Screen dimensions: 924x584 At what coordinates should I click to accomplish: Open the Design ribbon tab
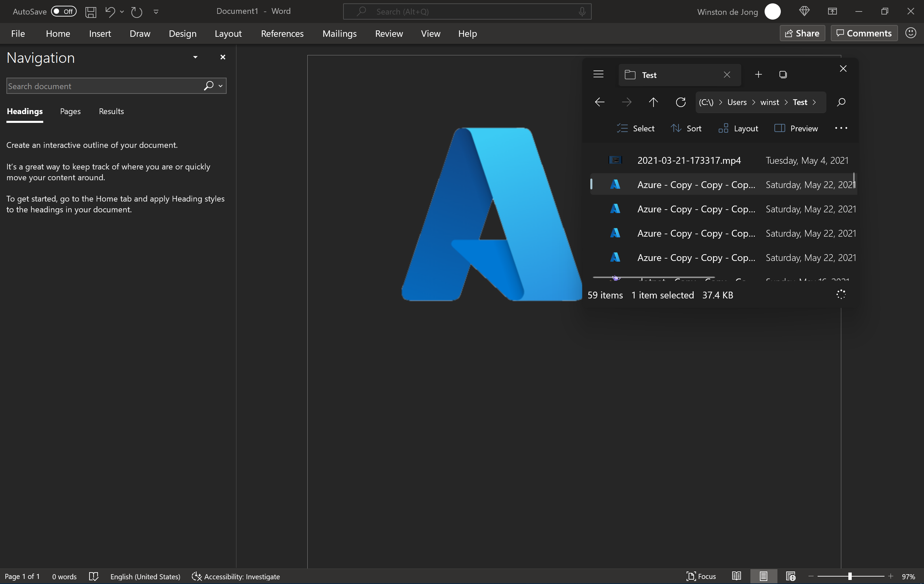coord(183,34)
